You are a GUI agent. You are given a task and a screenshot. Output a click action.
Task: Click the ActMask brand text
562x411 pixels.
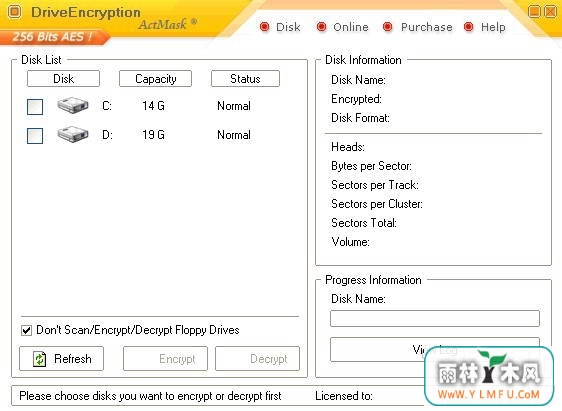(x=167, y=24)
